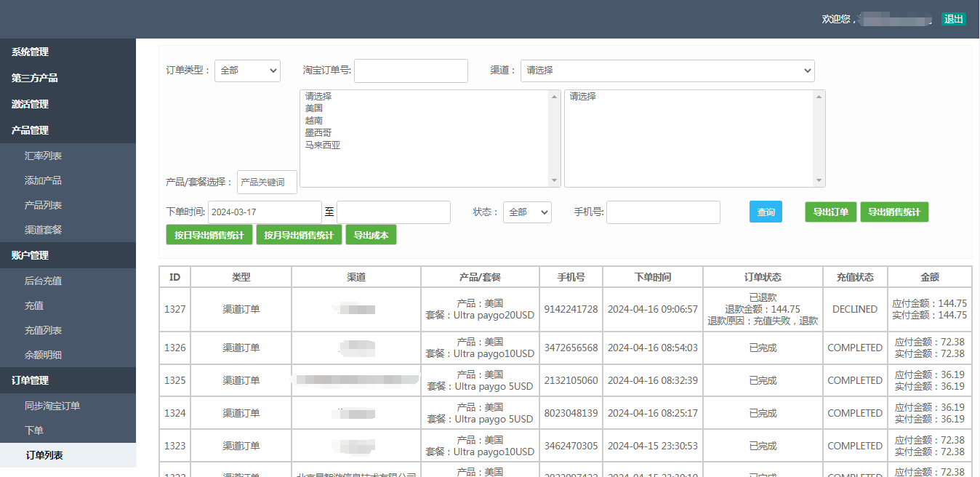Go to 同步淘宝订单 in sidebar
Viewport: 980px width, 477px height.
(x=52, y=406)
